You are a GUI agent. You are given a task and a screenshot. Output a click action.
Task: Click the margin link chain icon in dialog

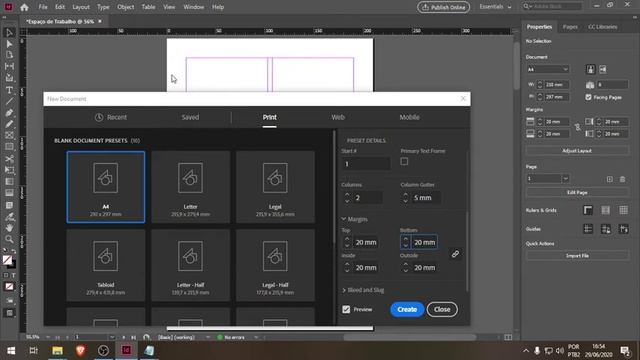455,254
